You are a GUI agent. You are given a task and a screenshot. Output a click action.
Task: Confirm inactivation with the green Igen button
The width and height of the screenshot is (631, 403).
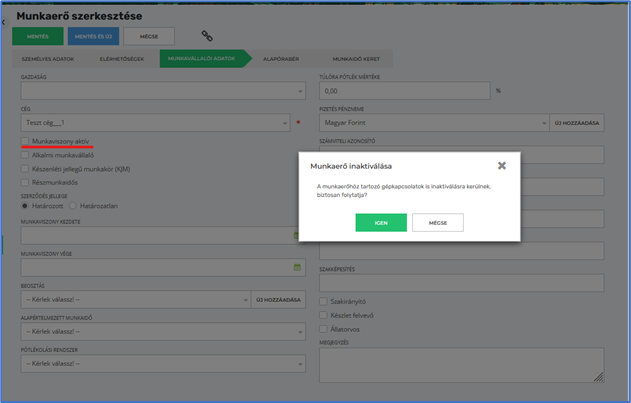tap(380, 222)
